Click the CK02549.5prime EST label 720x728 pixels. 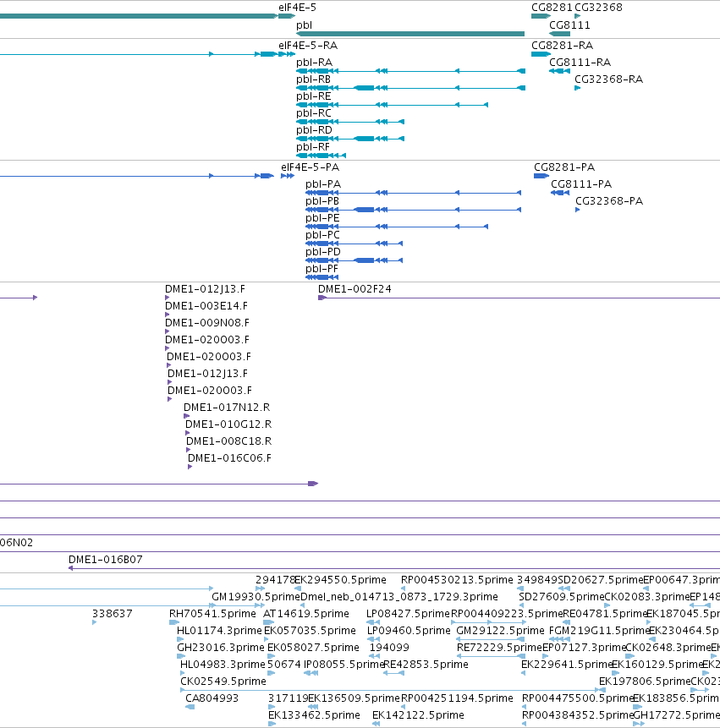[223, 681]
